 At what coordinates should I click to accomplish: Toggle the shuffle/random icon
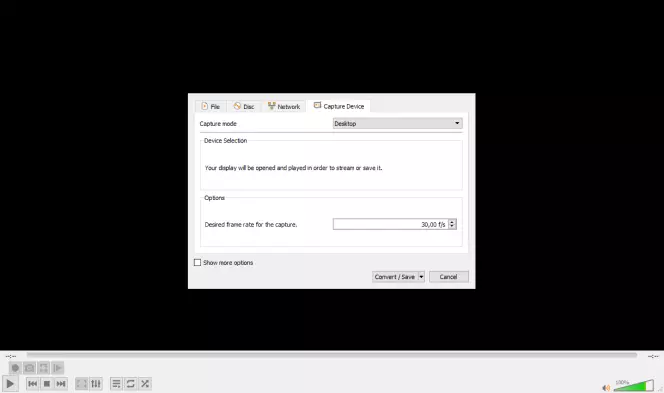coord(145,384)
